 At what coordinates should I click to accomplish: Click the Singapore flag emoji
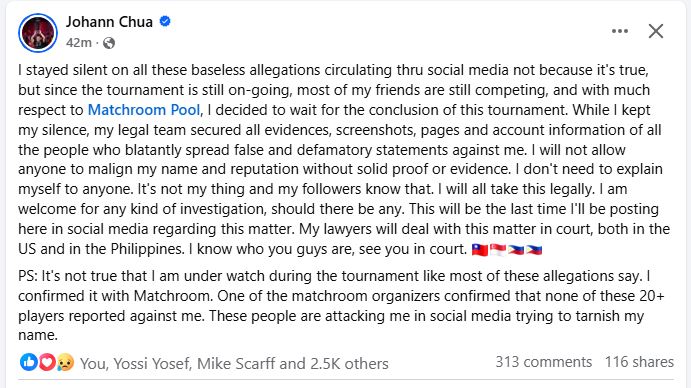pyautogui.click(x=498, y=250)
